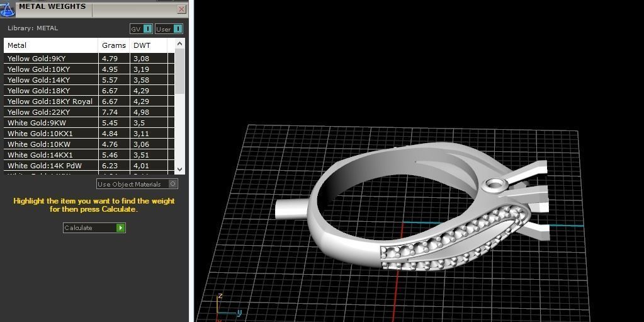Select the Yellow Gold:10KY row

point(89,69)
